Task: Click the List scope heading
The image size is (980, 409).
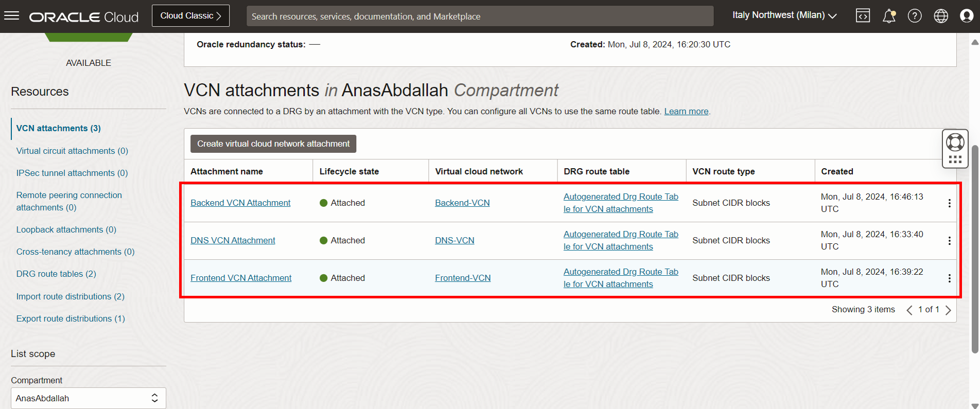Action: (x=33, y=353)
